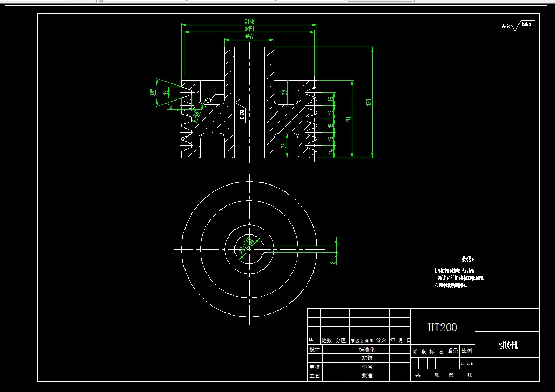Click the 分区 column header
Screen dimensions: 555x392
pos(341,340)
